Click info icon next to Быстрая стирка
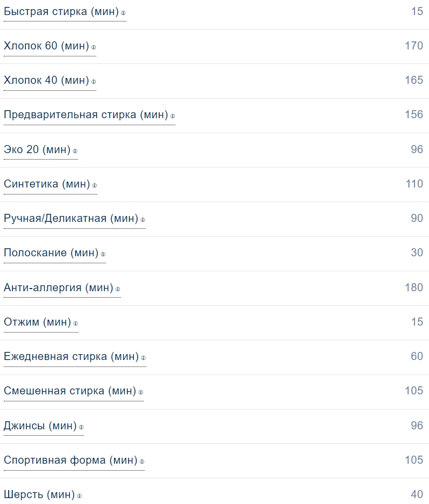Image resolution: width=429 pixels, height=504 pixels. click(123, 13)
